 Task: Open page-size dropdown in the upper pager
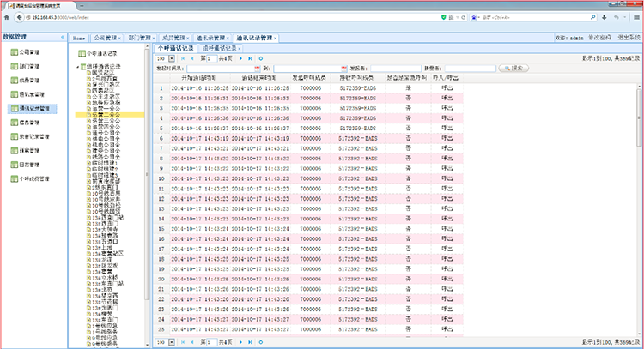pos(172,58)
